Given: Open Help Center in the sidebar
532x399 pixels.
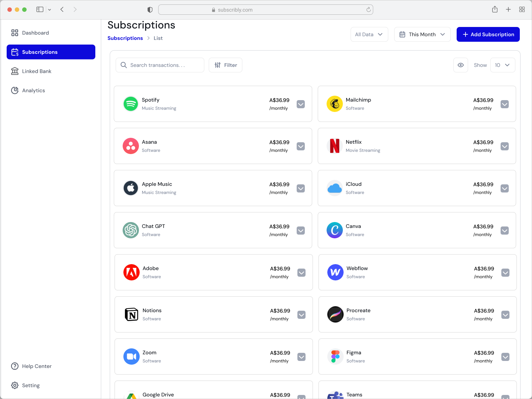Looking at the screenshot, I should click(x=51, y=366).
